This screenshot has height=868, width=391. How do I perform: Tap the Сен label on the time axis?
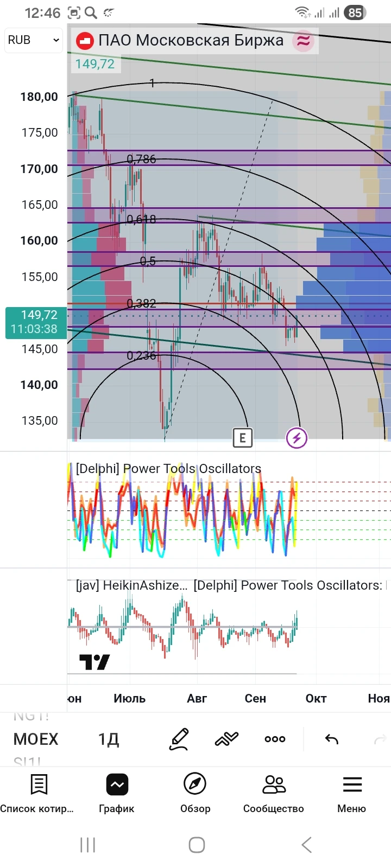tap(255, 698)
